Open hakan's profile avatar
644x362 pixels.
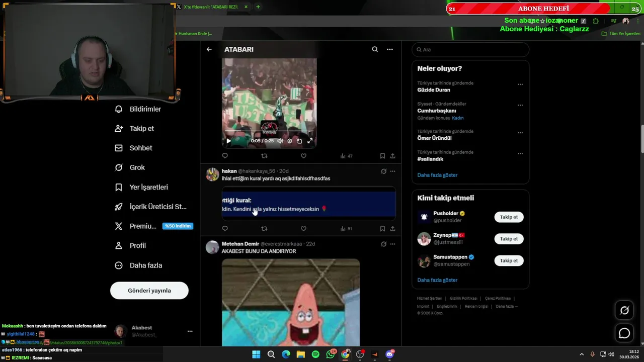click(213, 174)
